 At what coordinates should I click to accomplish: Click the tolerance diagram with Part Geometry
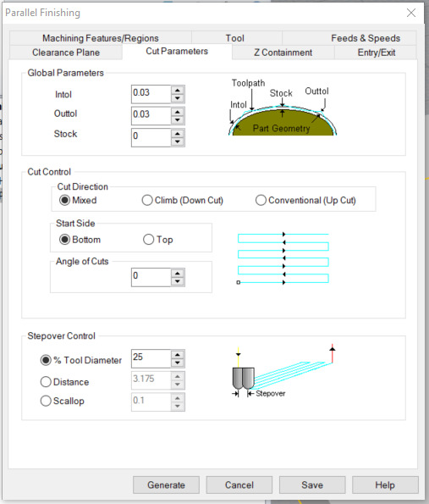[283, 107]
